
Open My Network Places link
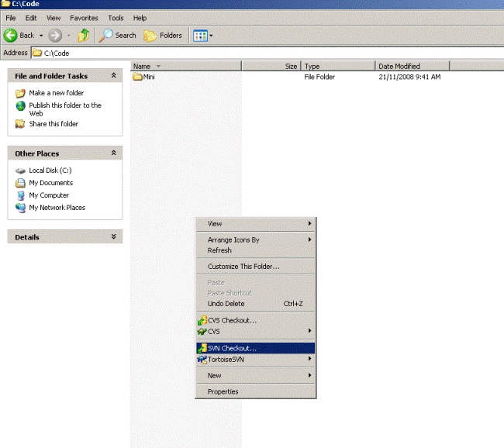pyautogui.click(x=57, y=208)
